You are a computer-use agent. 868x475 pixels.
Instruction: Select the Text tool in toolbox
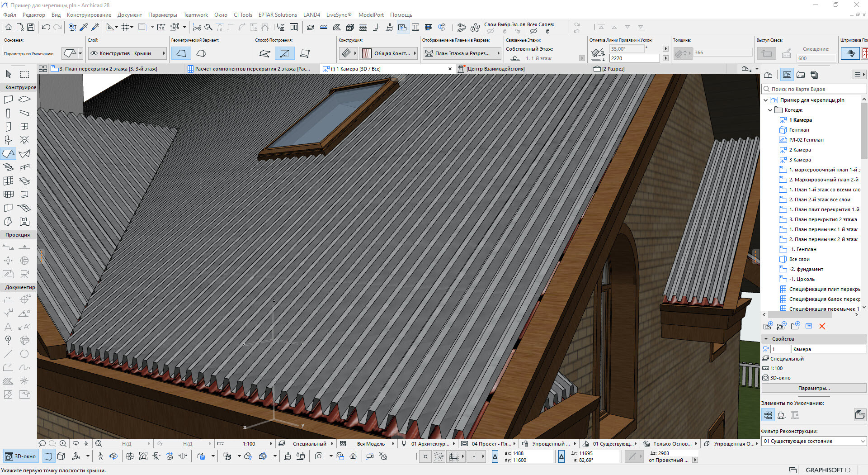pyautogui.click(x=8, y=327)
